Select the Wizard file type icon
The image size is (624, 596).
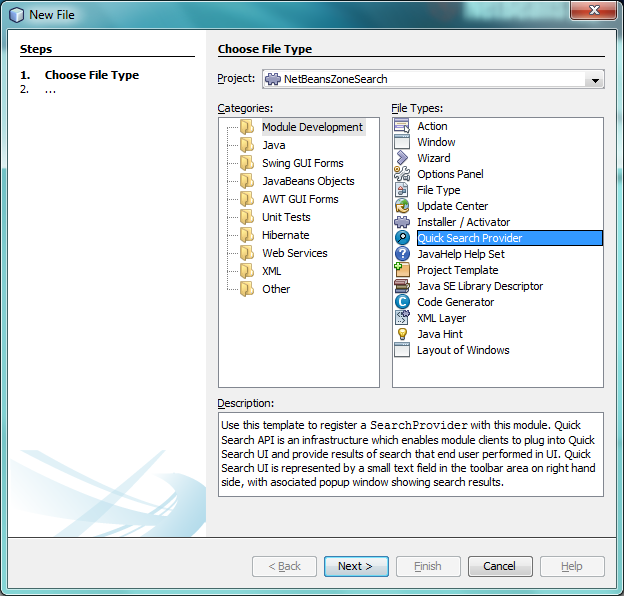pyautogui.click(x=402, y=158)
